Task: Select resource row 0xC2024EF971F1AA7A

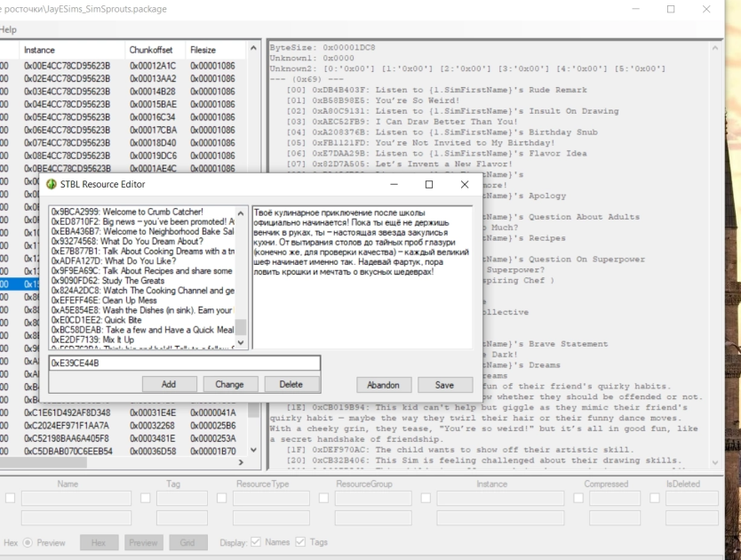Action: (123, 426)
